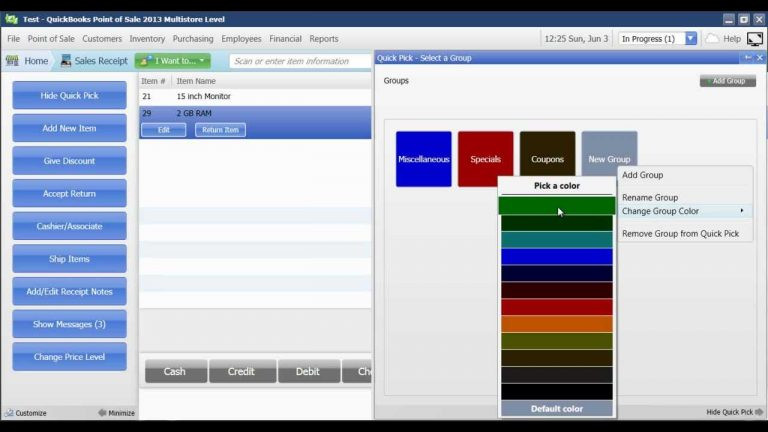Pick the navy color swatch

point(557,273)
